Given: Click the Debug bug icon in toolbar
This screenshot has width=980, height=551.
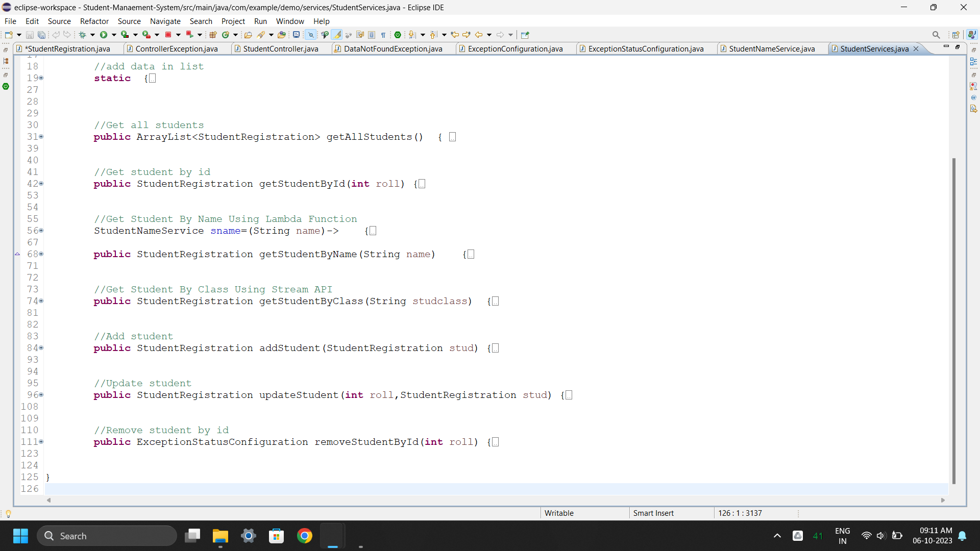Looking at the screenshot, I should [82, 35].
